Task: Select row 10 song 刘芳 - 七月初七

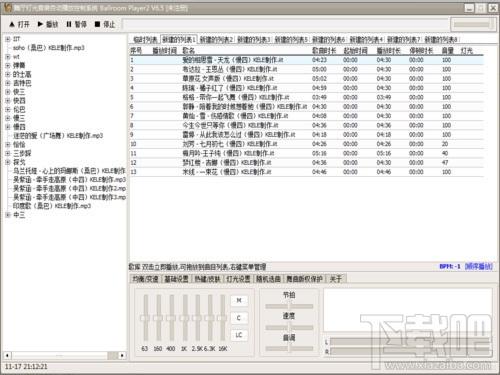Action: click(307, 144)
